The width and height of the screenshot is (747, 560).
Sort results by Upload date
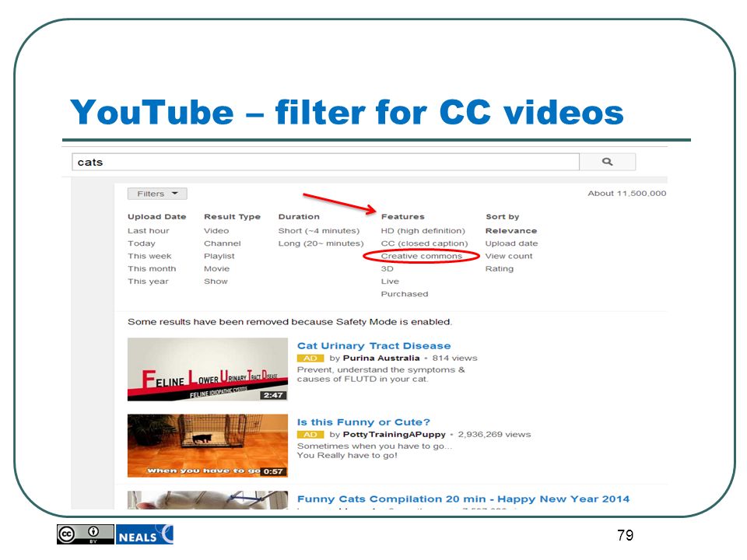click(x=511, y=243)
